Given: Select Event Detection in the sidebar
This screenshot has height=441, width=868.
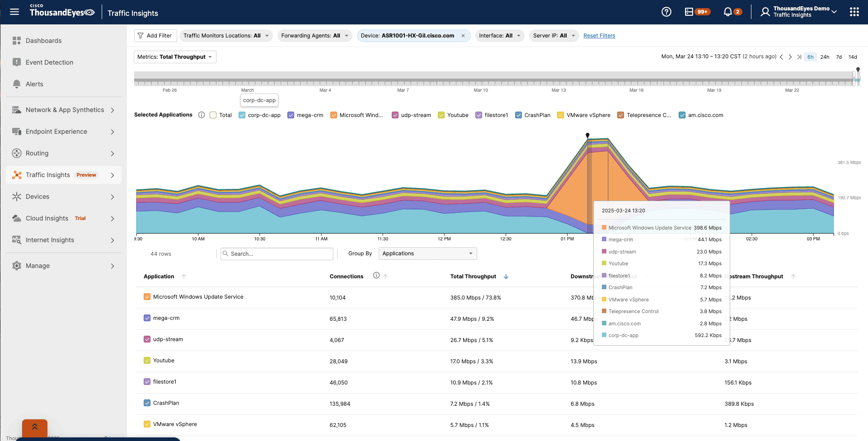Looking at the screenshot, I should [x=49, y=62].
